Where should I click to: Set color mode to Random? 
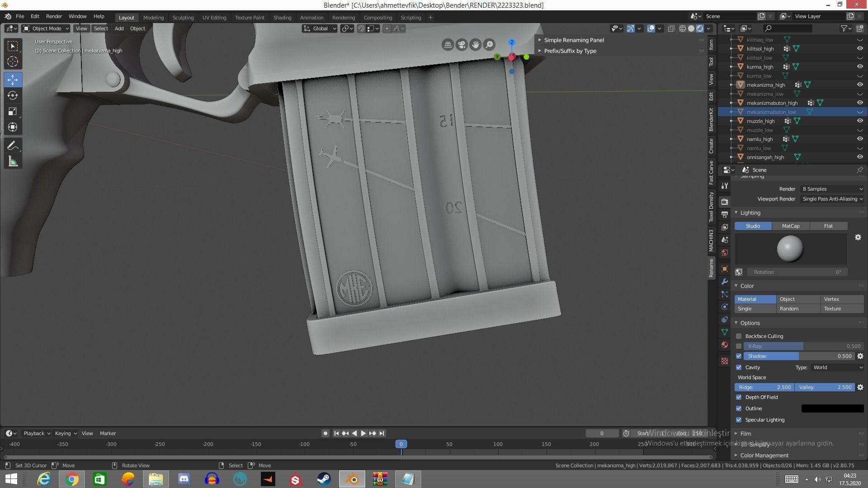coord(798,309)
